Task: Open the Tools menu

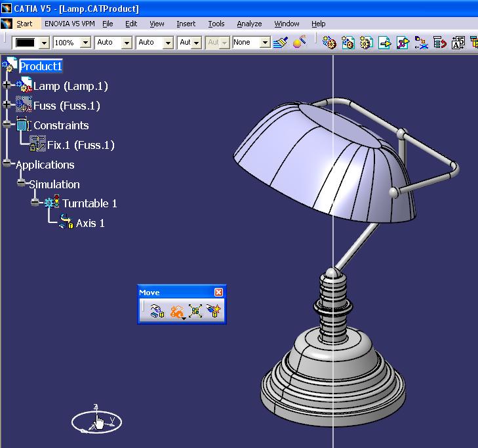Action: [x=216, y=24]
